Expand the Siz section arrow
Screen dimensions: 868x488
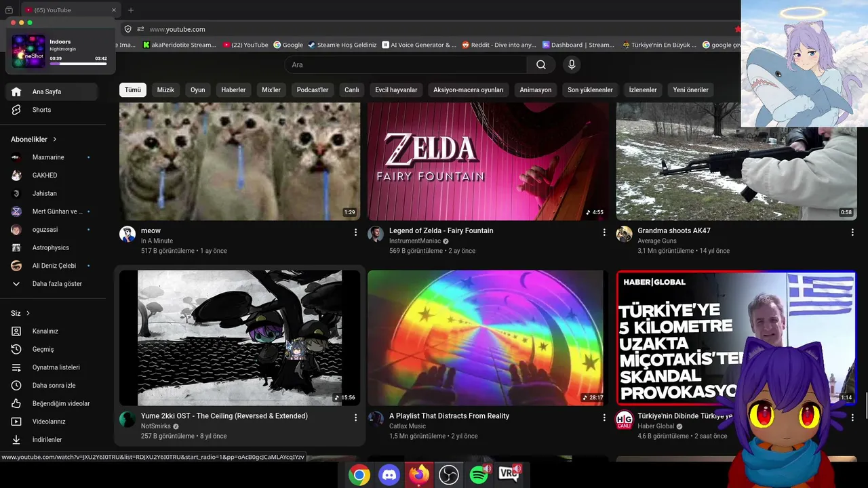click(x=28, y=314)
